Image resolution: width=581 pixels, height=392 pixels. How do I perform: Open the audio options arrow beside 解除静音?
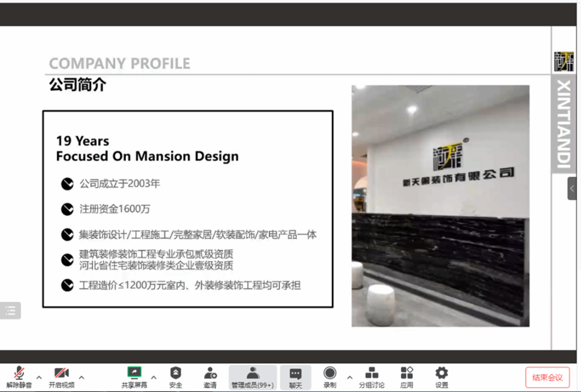click(39, 377)
